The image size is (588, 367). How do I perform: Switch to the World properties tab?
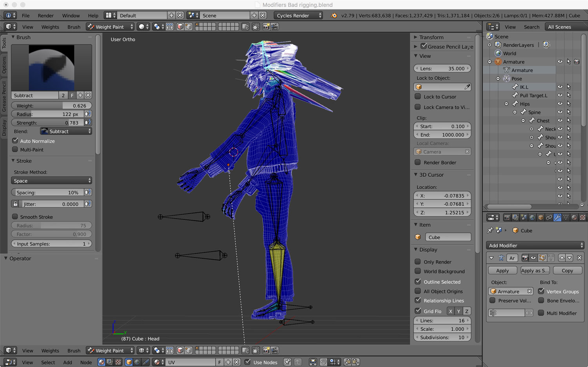coord(532,217)
